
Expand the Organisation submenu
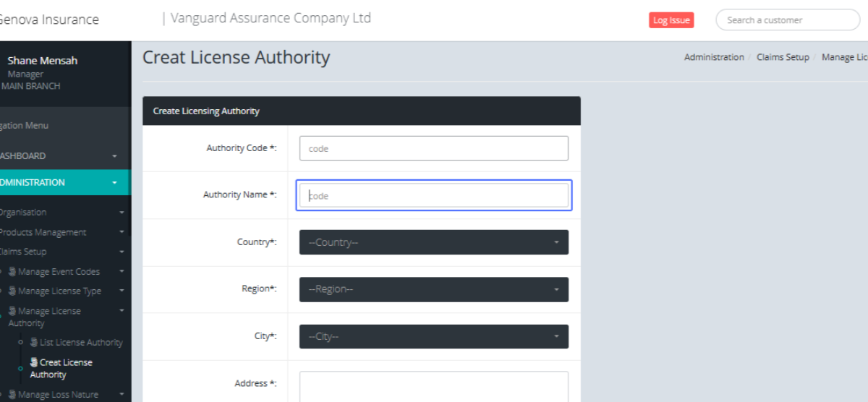(121, 213)
